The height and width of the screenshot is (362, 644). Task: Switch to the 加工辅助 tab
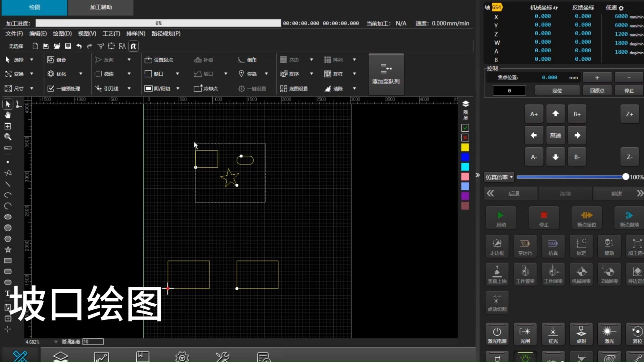(x=101, y=7)
